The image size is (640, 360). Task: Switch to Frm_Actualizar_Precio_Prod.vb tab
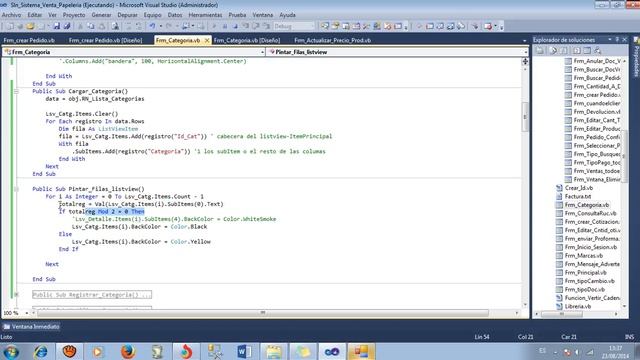[x=332, y=40]
